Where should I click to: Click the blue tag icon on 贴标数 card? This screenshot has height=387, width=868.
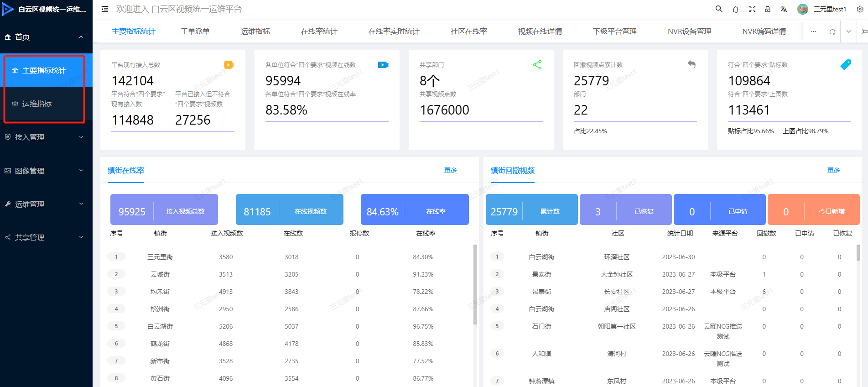[x=846, y=65]
